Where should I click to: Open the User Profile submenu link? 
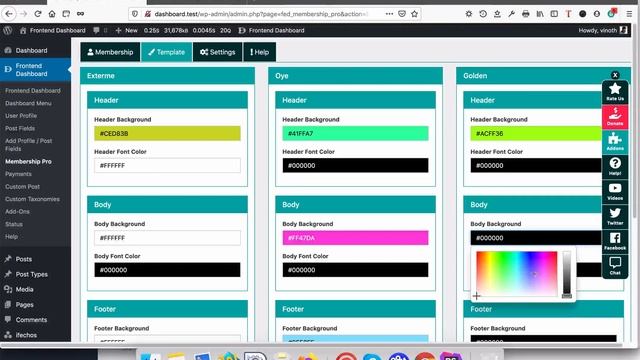pyautogui.click(x=21, y=116)
